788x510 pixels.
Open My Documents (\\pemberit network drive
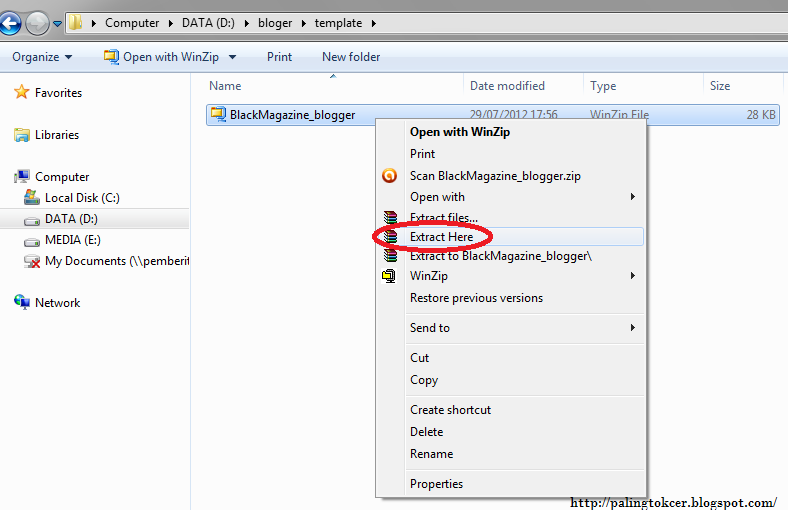[117, 261]
